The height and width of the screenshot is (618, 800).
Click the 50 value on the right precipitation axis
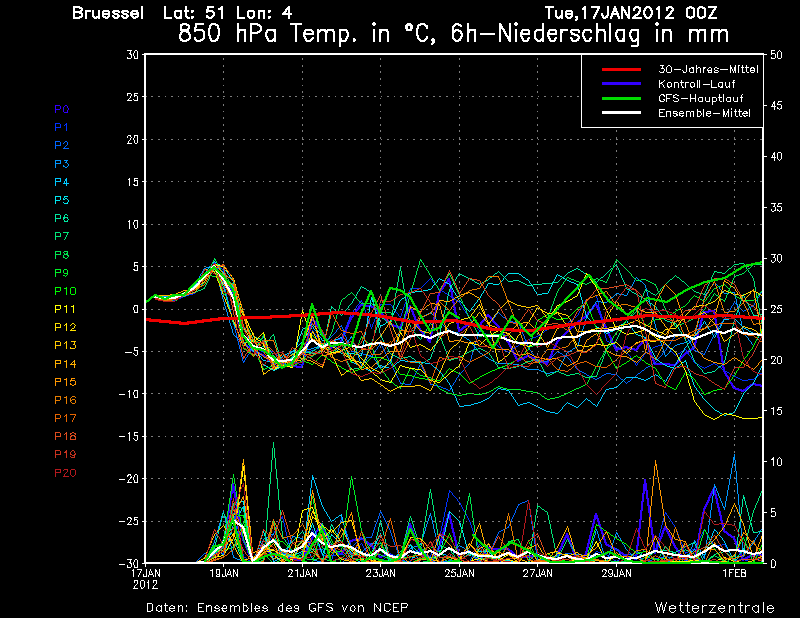[777, 55]
